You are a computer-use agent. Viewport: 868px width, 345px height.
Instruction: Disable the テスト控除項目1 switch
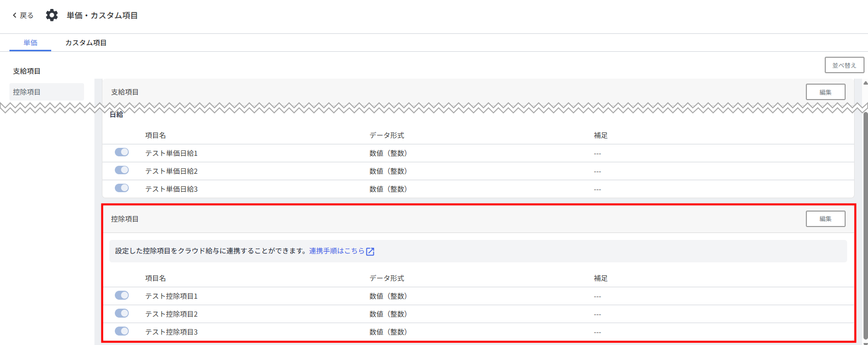[x=122, y=295]
